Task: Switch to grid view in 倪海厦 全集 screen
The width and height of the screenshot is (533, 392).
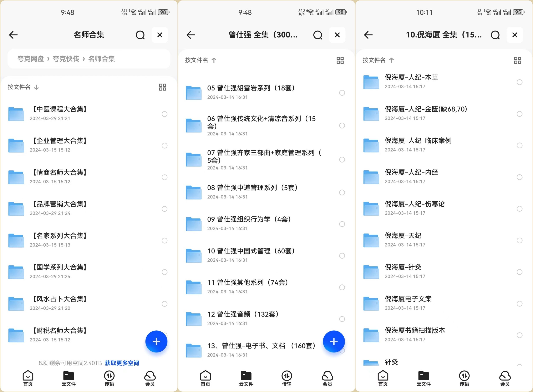Action: click(518, 60)
